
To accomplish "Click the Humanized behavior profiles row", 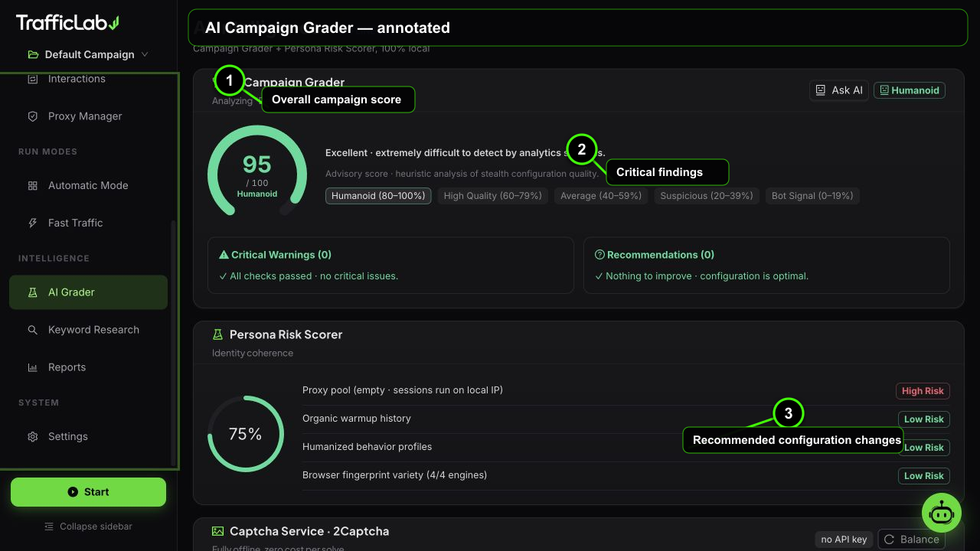I will 626,447.
